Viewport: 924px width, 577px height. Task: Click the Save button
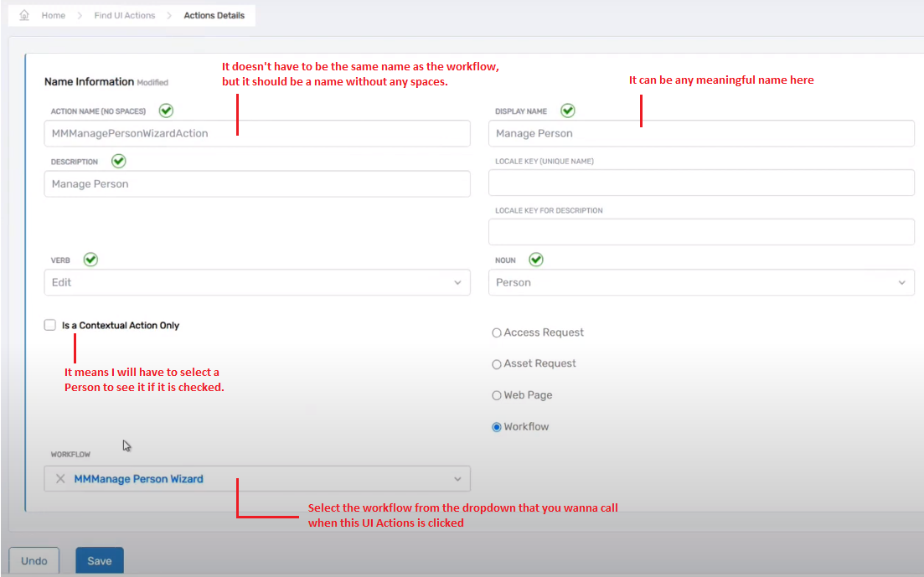pyautogui.click(x=100, y=560)
